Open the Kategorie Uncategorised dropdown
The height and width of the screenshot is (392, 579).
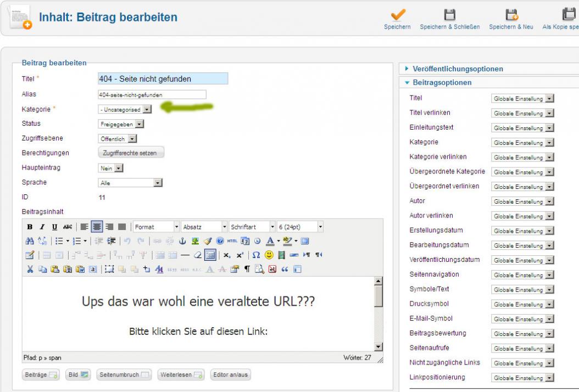[125, 109]
